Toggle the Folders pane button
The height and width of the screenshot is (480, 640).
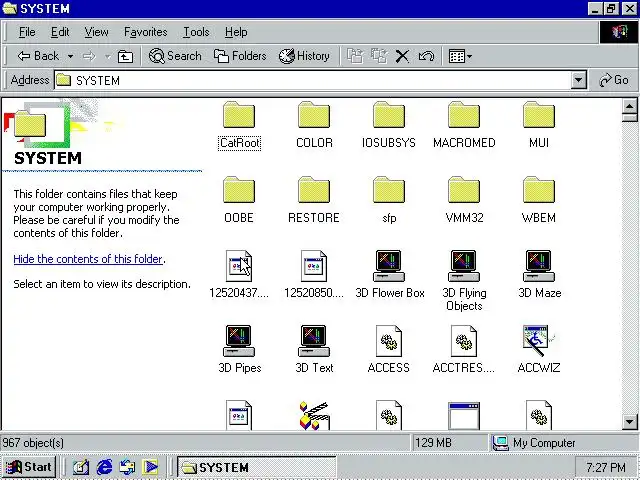point(240,56)
